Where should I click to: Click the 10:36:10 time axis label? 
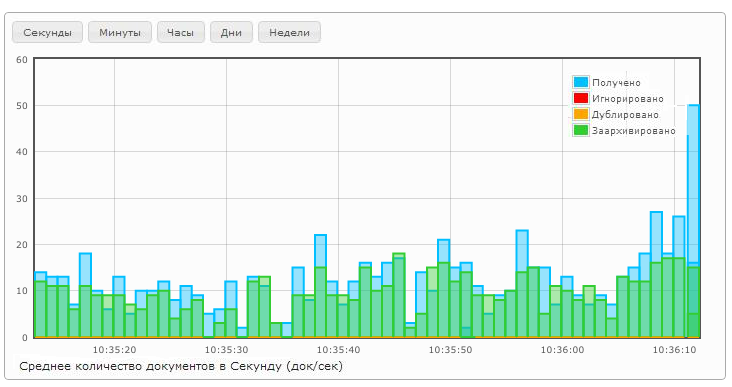click(x=674, y=350)
